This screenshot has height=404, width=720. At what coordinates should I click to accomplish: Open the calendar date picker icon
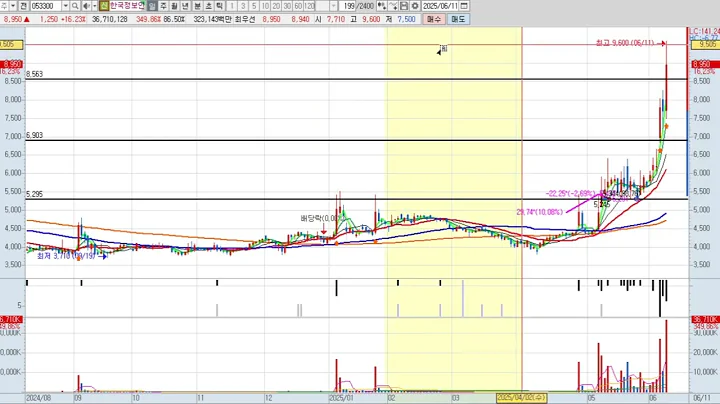(464, 6)
